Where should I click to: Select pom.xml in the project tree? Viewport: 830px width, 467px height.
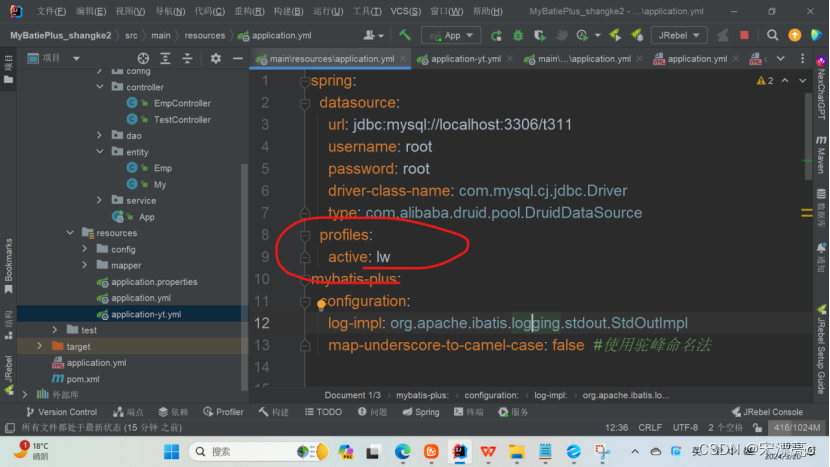pyautogui.click(x=85, y=379)
